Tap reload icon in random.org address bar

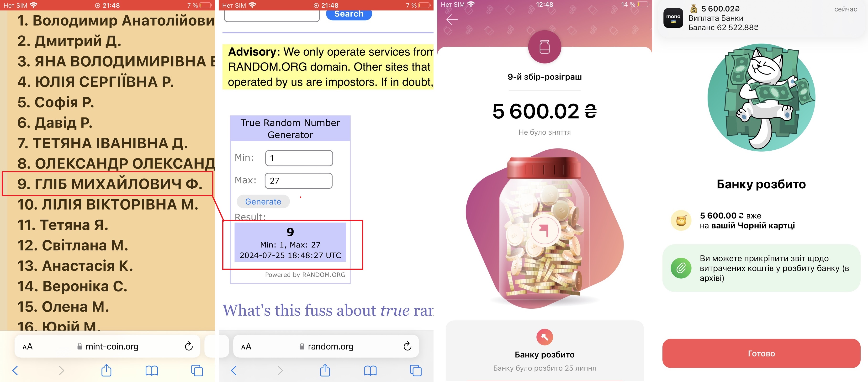tap(407, 346)
